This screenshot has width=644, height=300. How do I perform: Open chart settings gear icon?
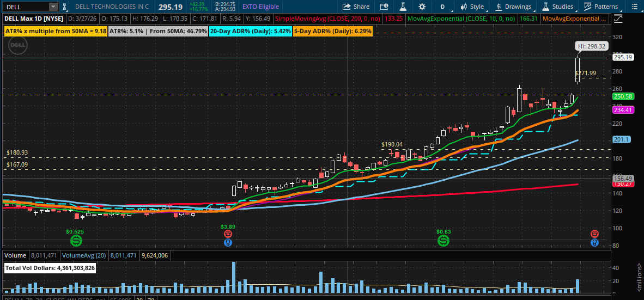tap(422, 7)
